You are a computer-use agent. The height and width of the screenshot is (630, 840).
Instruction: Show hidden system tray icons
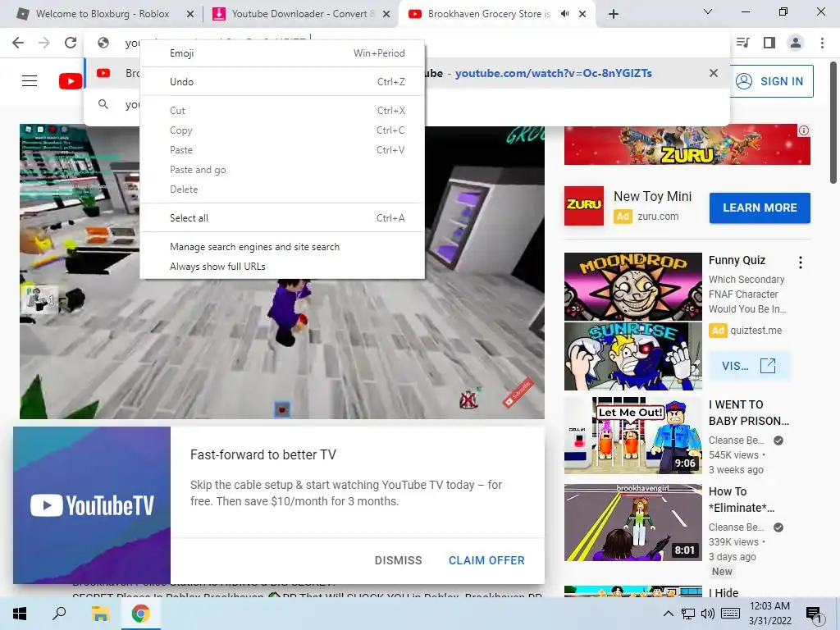pos(668,614)
